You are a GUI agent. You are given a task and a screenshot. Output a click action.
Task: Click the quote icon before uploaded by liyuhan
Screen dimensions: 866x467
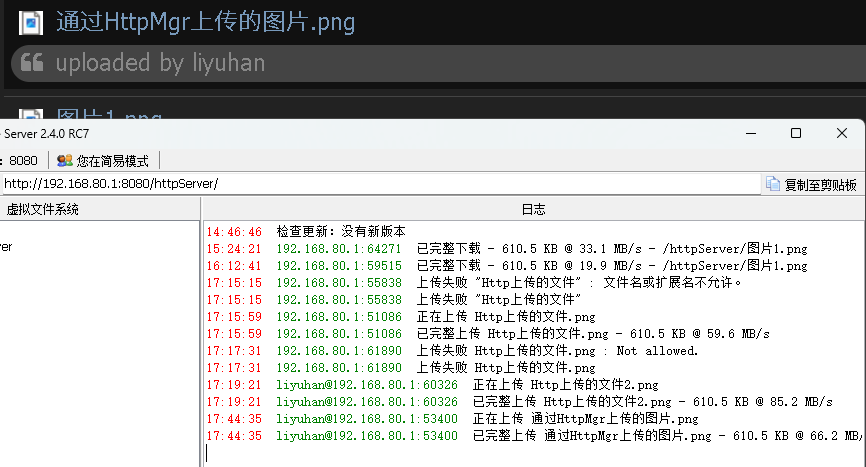31,62
